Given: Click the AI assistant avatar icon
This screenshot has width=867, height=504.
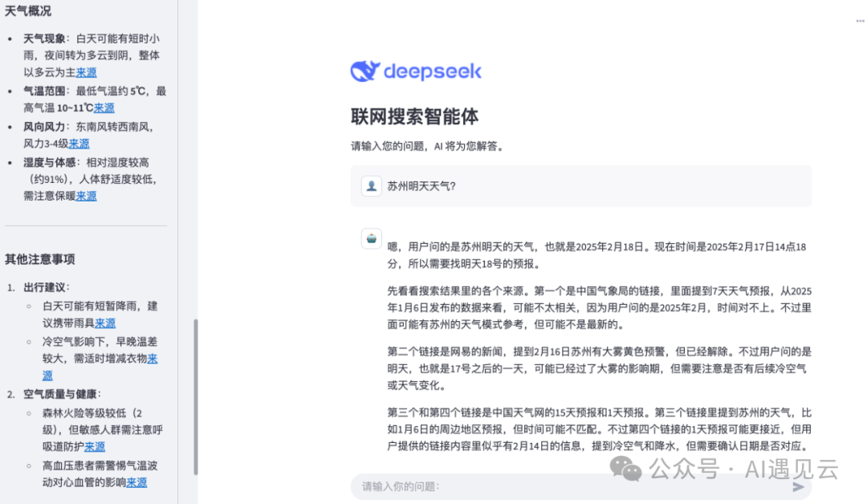Looking at the screenshot, I should tap(371, 238).
